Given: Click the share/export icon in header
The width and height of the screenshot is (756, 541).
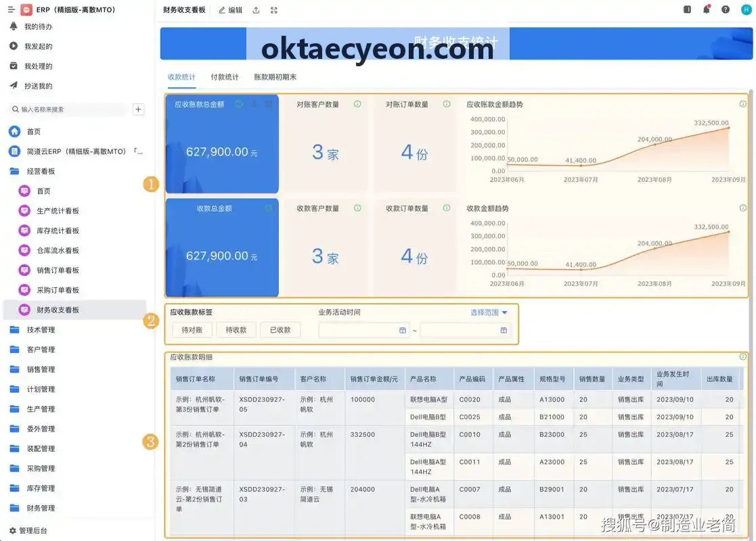Looking at the screenshot, I should [x=256, y=10].
